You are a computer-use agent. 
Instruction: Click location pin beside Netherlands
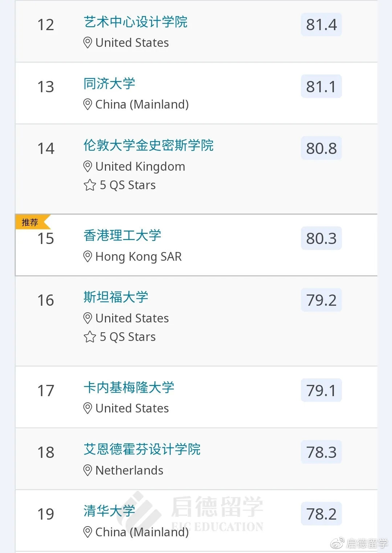(87, 471)
